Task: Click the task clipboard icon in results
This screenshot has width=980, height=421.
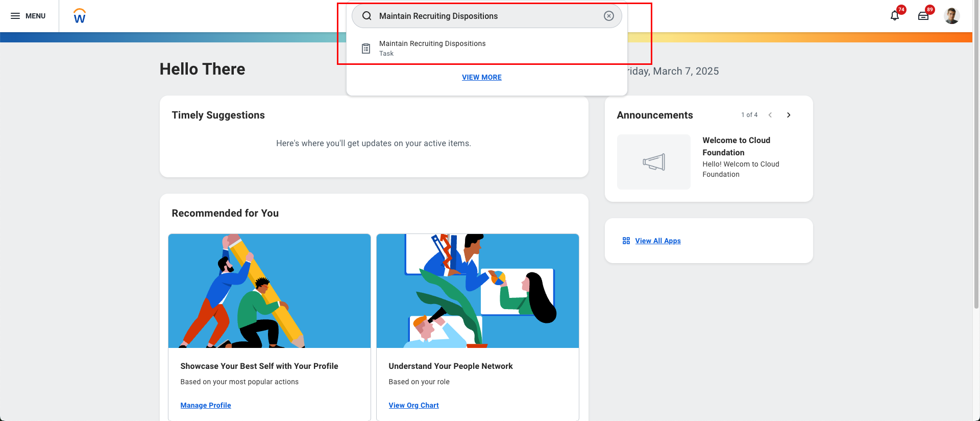Action: pos(366,49)
